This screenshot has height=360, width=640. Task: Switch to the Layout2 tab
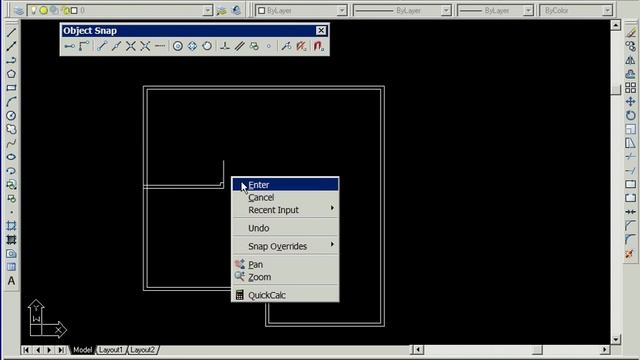click(142, 350)
